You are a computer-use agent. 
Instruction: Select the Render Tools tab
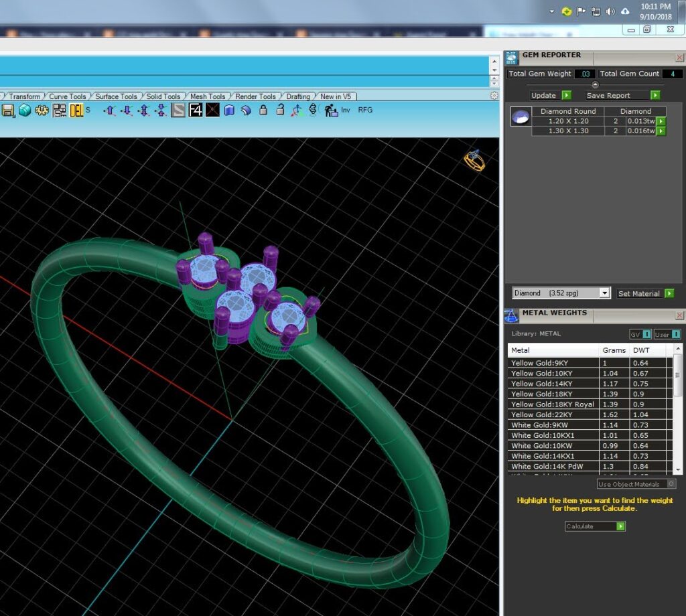(x=255, y=96)
